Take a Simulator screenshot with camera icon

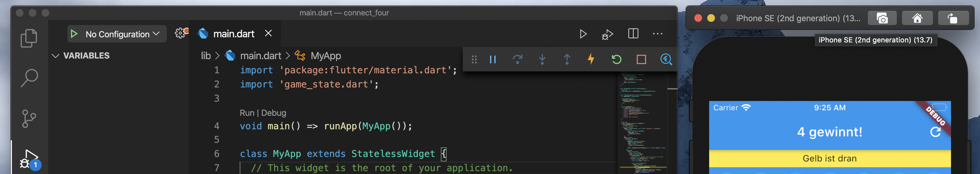point(882,18)
